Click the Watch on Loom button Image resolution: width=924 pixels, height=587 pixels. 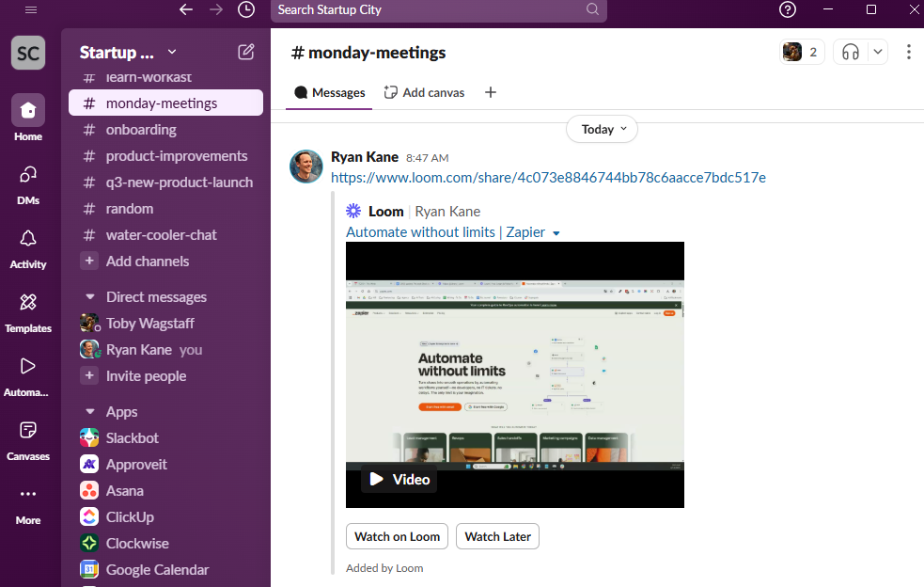398,536
